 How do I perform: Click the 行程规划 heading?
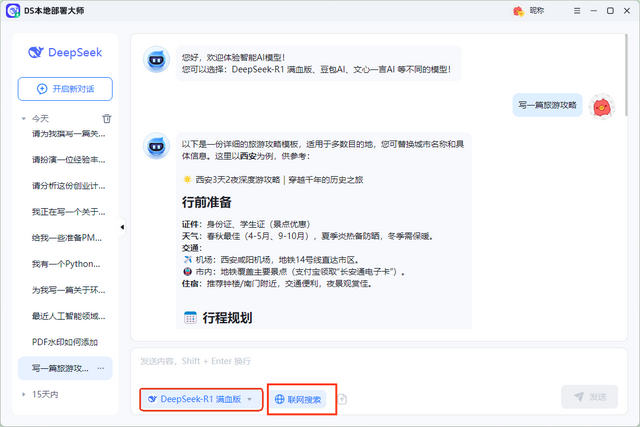click(x=227, y=318)
